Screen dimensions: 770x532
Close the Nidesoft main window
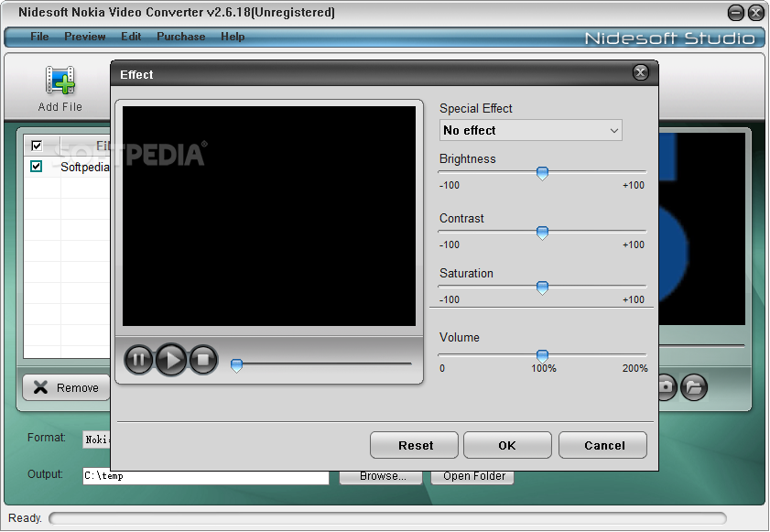click(755, 13)
